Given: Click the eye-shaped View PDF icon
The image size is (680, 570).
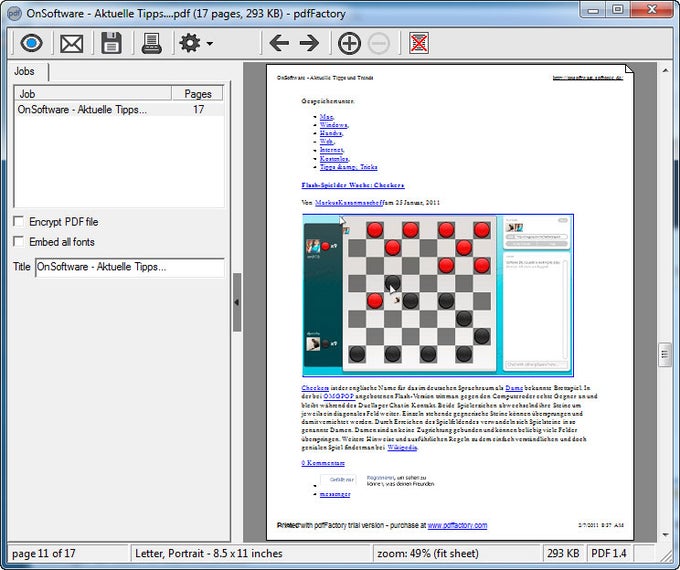Looking at the screenshot, I should click(31, 43).
